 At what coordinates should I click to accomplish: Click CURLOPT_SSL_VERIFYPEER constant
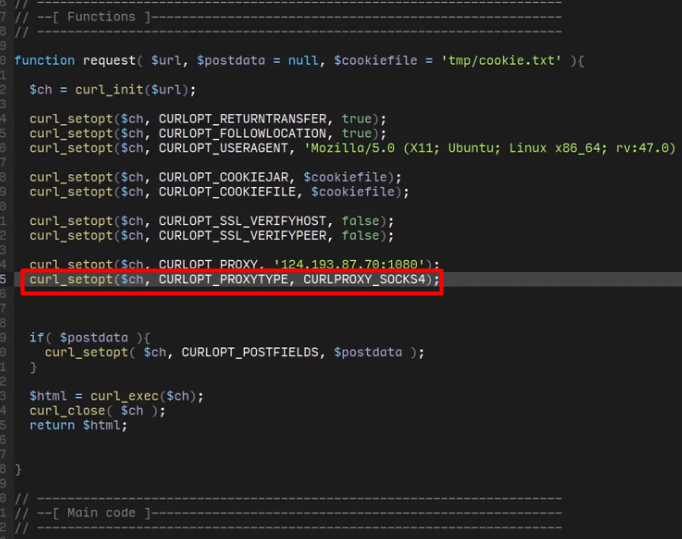coord(243,235)
